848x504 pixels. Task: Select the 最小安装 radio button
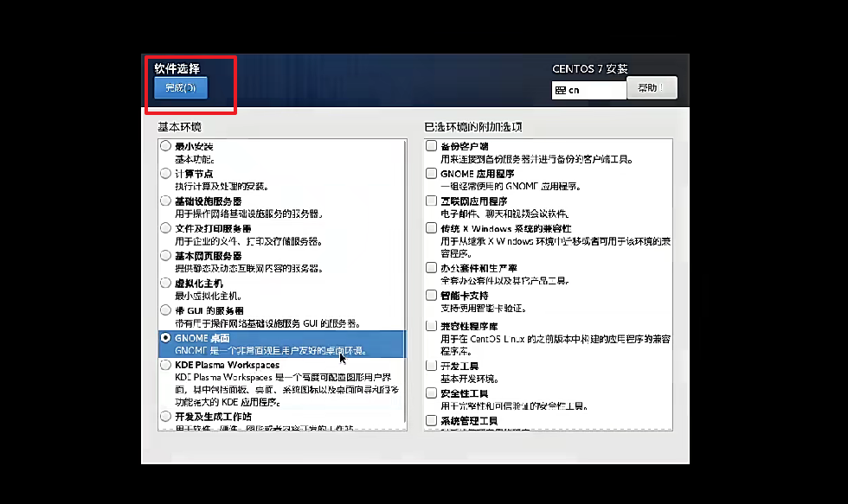click(x=165, y=146)
